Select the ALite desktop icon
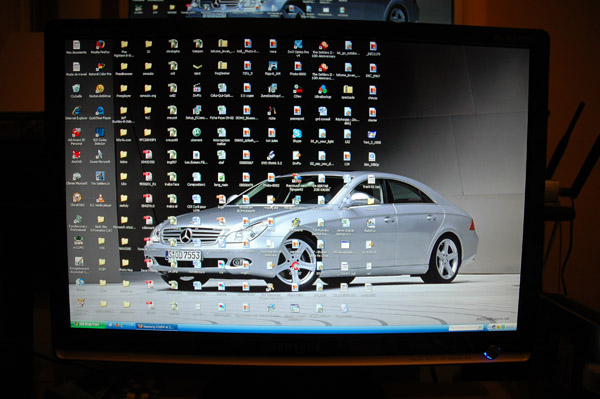This screenshot has width=600, height=399. (272, 112)
